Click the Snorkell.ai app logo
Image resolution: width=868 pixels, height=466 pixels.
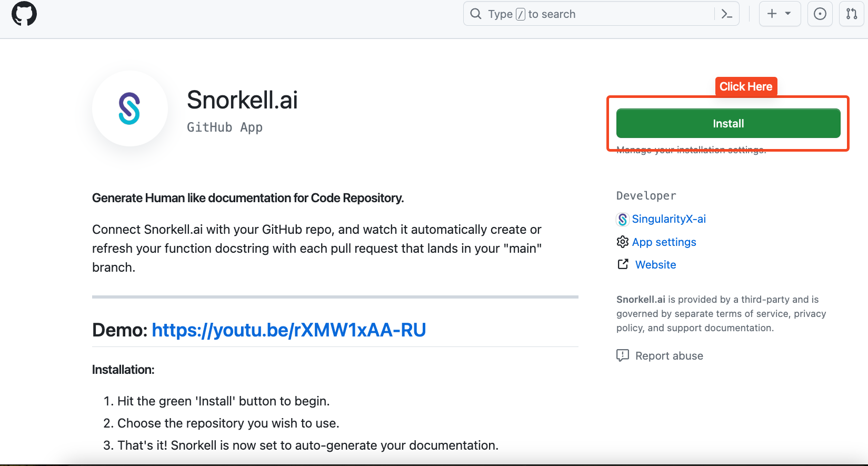tap(130, 108)
